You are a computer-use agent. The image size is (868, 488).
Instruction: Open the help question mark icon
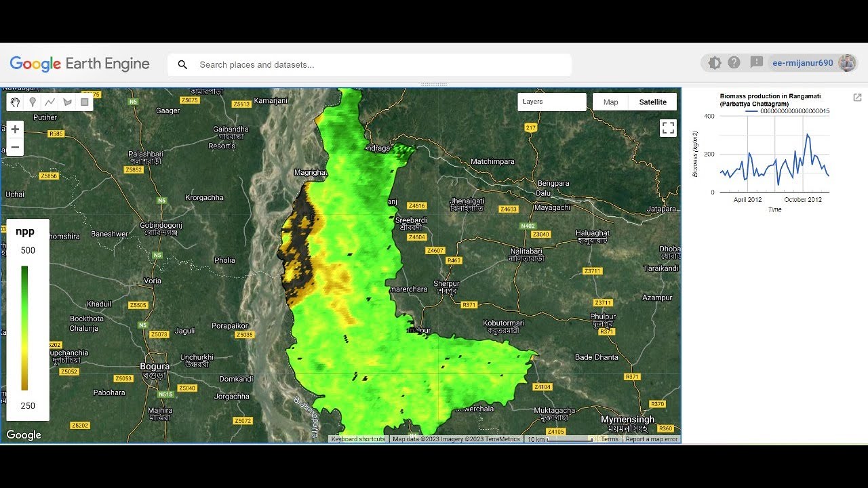734,63
